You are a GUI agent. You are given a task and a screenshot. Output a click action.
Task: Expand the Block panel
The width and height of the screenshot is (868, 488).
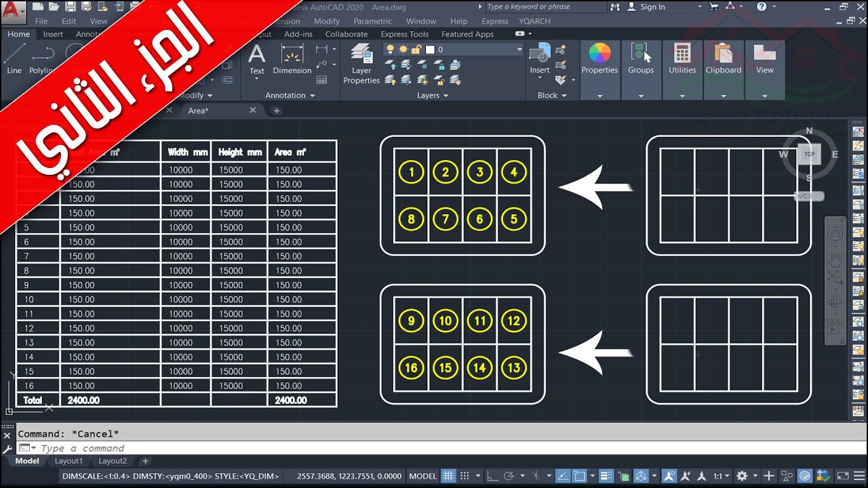pyautogui.click(x=551, y=96)
